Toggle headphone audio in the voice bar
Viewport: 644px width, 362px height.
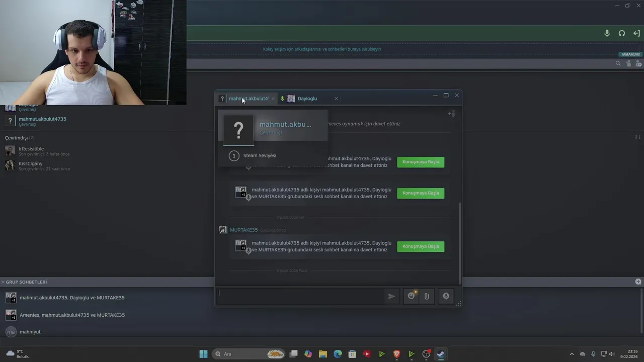click(622, 33)
